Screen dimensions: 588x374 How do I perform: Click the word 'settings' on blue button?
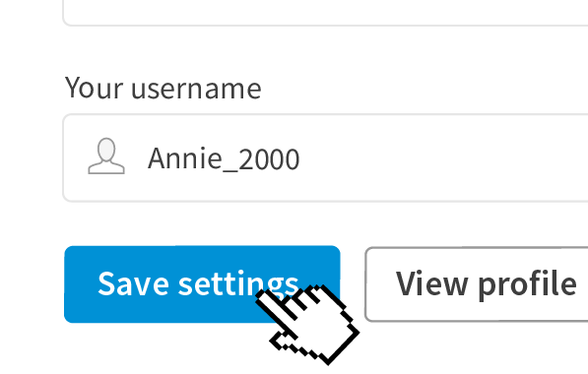pos(238,284)
